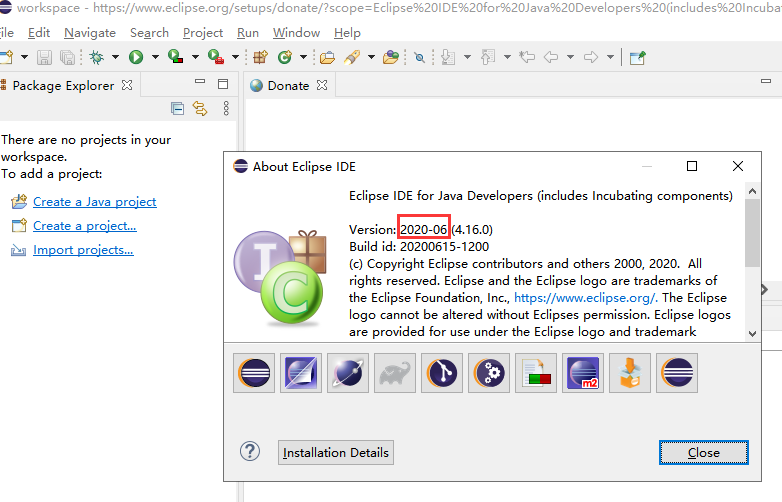Click the purple sphere with page feature icon
This screenshot has height=502, width=782.
tap(301, 373)
